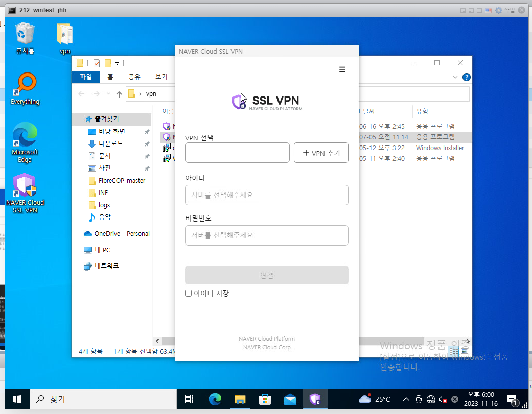Screen dimensions: 532x414
Task: Click the muted volume icon in the system tray
Action: (x=443, y=399)
